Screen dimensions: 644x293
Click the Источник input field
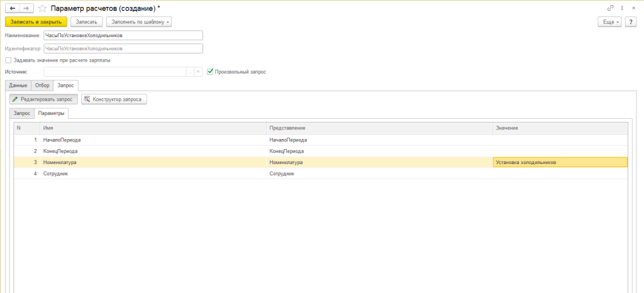coord(114,72)
